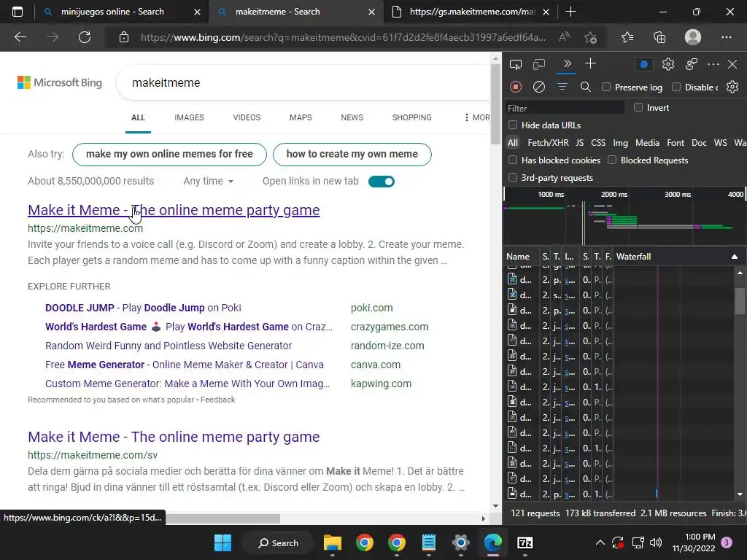Show more DevTools tabs chevron
This screenshot has width=747, height=560.
click(567, 64)
